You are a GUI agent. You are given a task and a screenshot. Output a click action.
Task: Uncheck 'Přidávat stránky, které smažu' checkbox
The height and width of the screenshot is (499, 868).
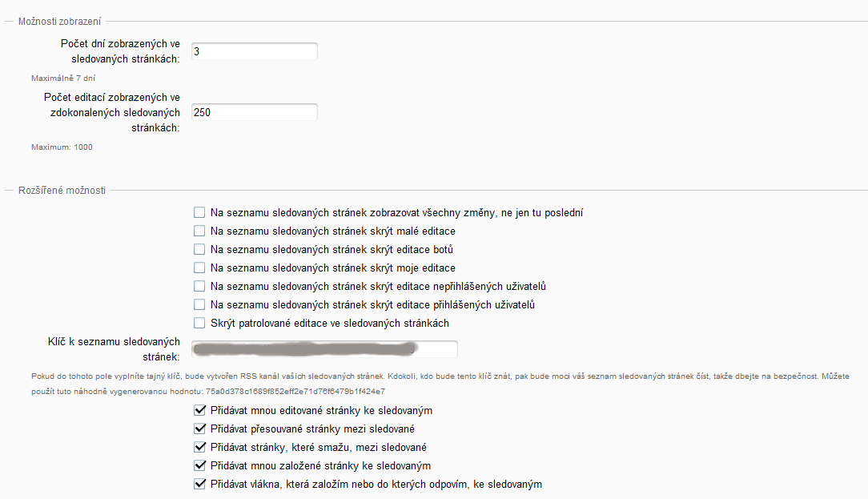pos(199,448)
